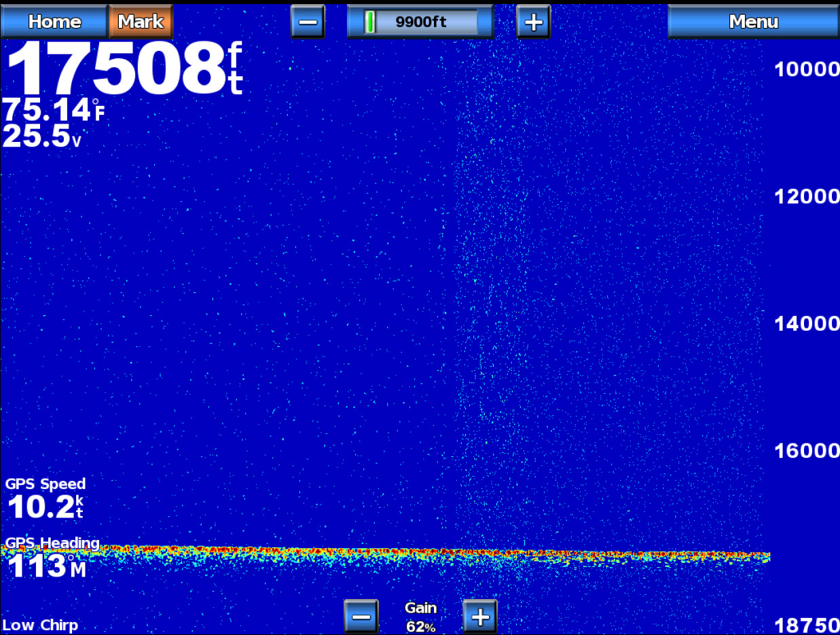Tap the orange Mark button

tap(141, 21)
